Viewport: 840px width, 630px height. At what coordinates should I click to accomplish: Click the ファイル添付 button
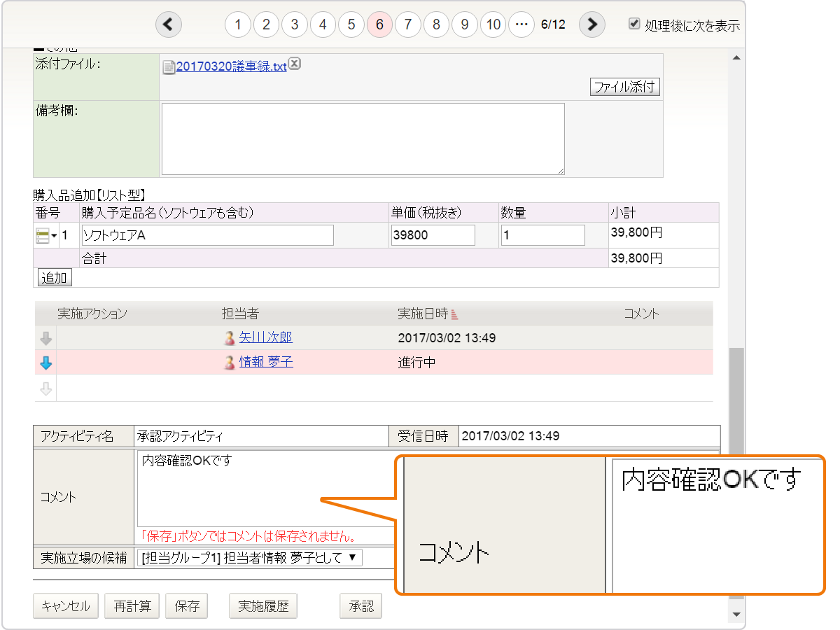click(624, 87)
